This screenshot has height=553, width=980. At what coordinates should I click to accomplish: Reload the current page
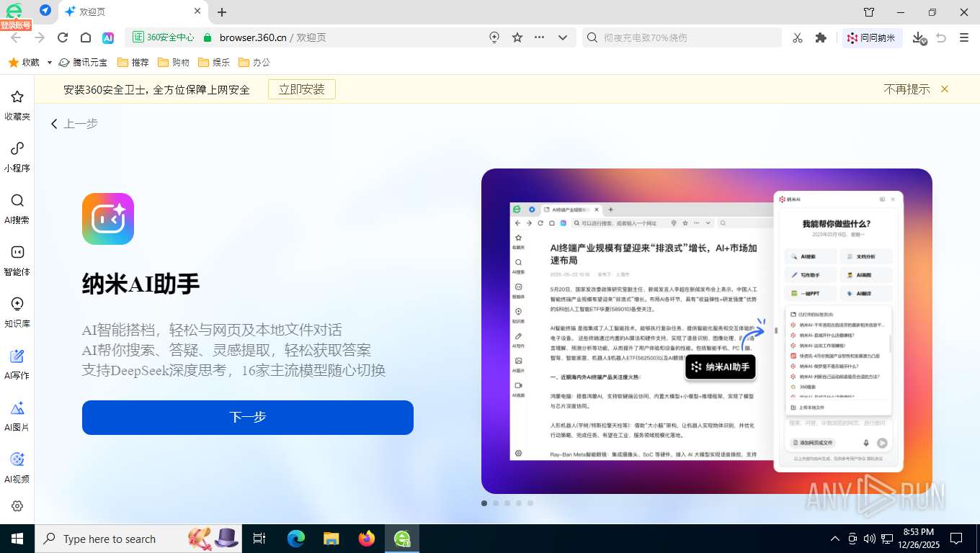[x=63, y=37]
